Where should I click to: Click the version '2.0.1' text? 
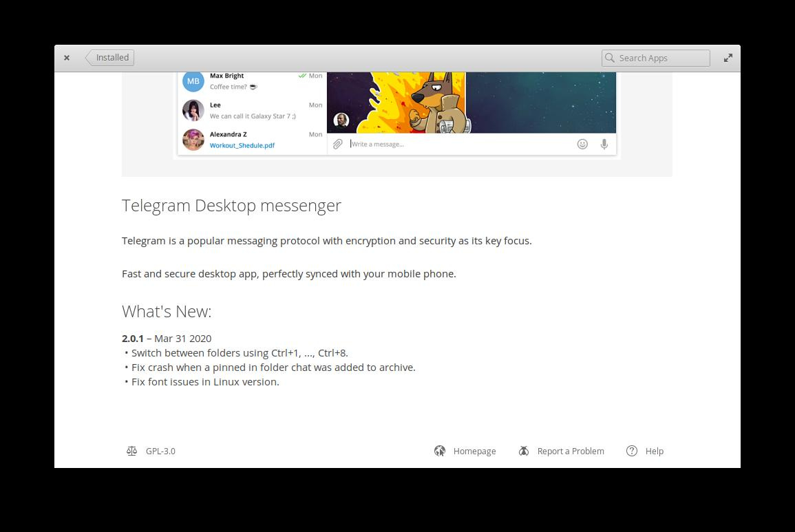click(133, 339)
